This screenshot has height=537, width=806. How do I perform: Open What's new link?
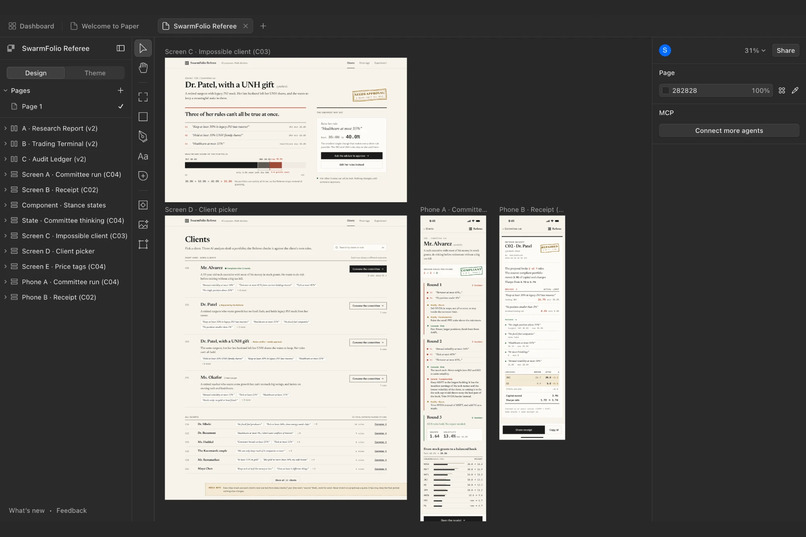coord(27,510)
